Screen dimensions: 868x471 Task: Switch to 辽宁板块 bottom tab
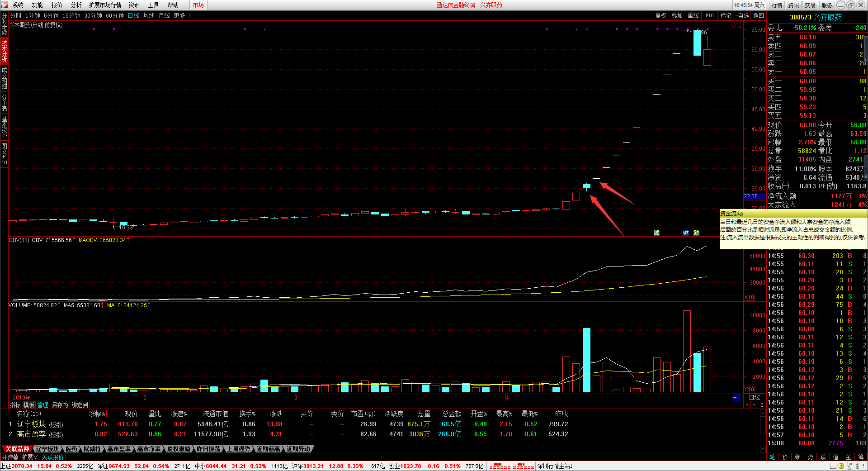point(47,449)
